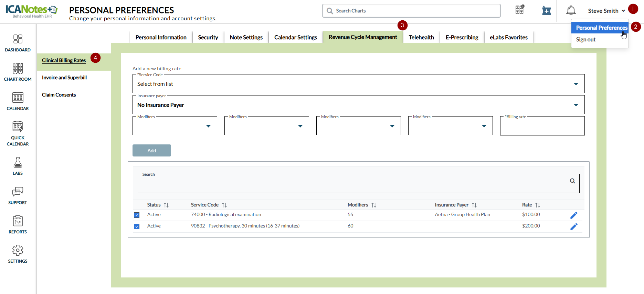Click the Add billing rate button
Viewport: 644px width, 294px height.
pos(151,151)
